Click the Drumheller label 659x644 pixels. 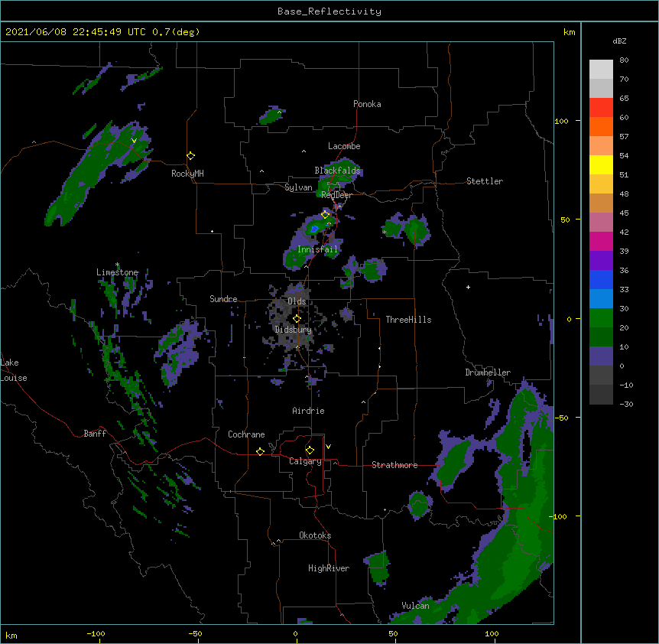tap(488, 372)
